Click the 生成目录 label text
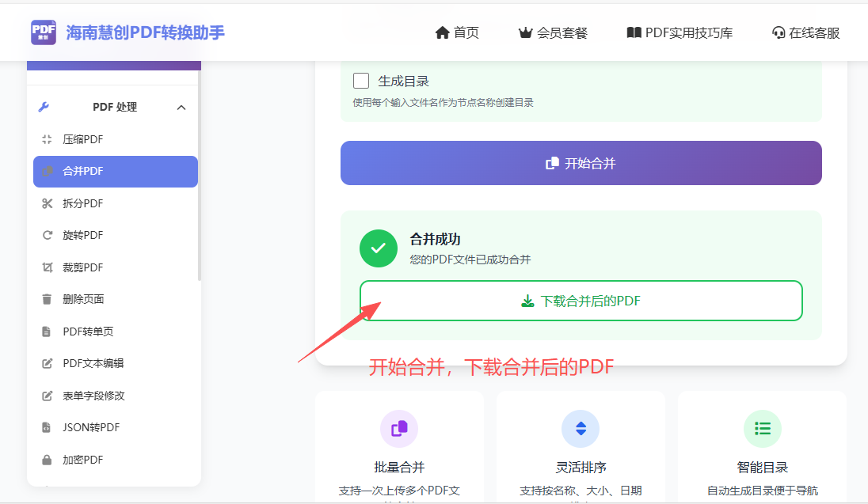This screenshot has width=868, height=504. (404, 81)
